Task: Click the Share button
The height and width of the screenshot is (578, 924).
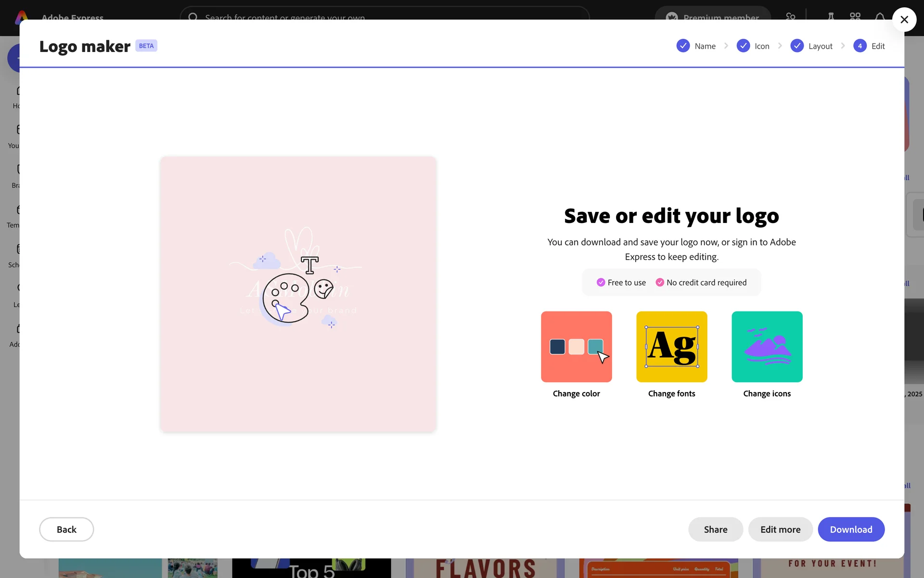Action: click(715, 529)
